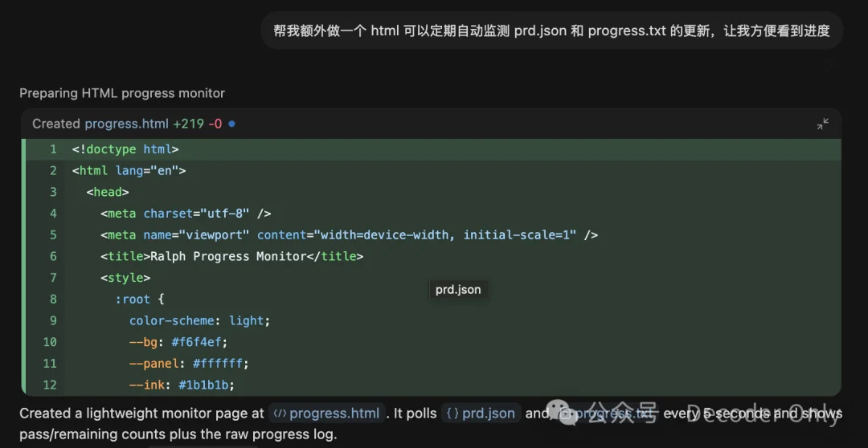Click 'pass/remaining counts plus the raw progress log' text
868x448 pixels.
tap(178, 434)
